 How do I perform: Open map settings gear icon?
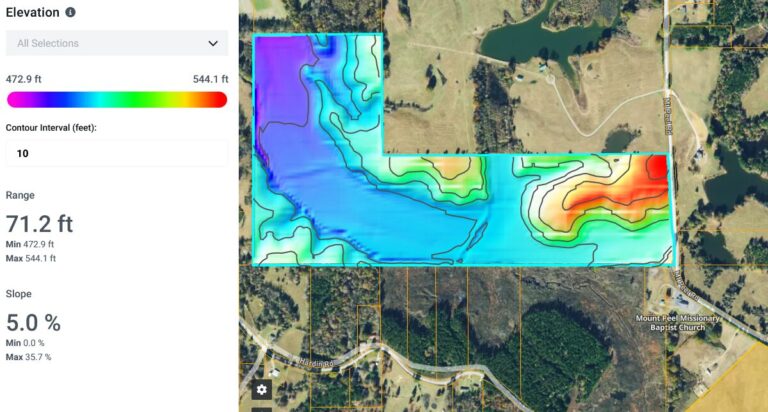[262, 389]
